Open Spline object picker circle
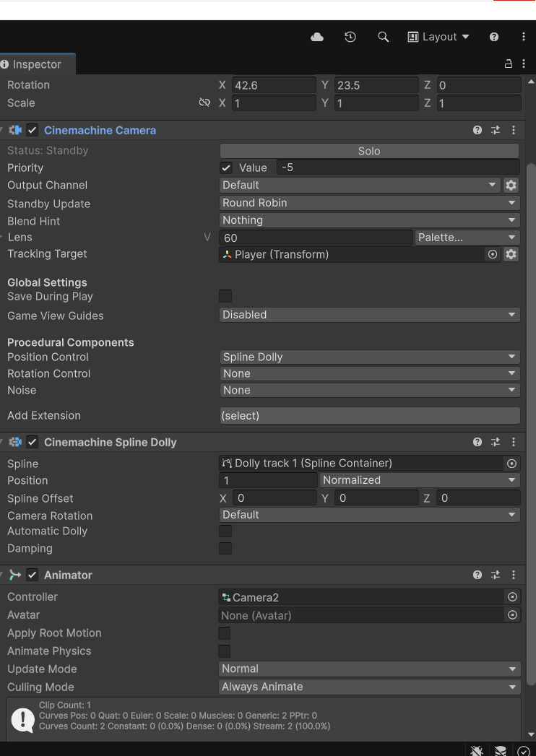The width and height of the screenshot is (536, 756). point(512,464)
